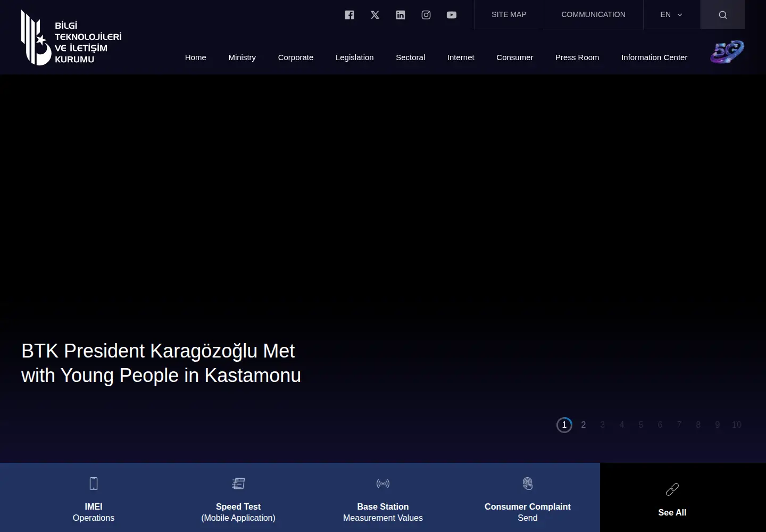766x532 pixels.
Task: Click the See All chain-link icon
Action: [672, 489]
